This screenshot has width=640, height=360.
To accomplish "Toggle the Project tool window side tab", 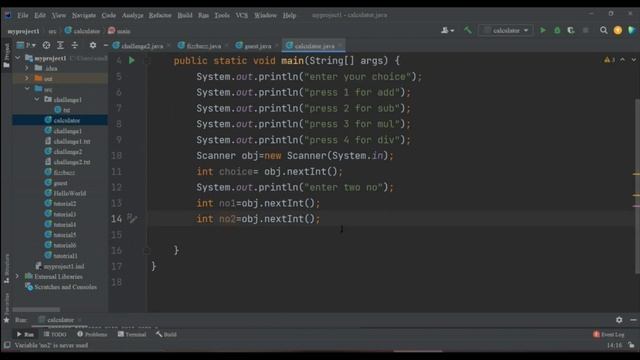I will click(x=6, y=55).
